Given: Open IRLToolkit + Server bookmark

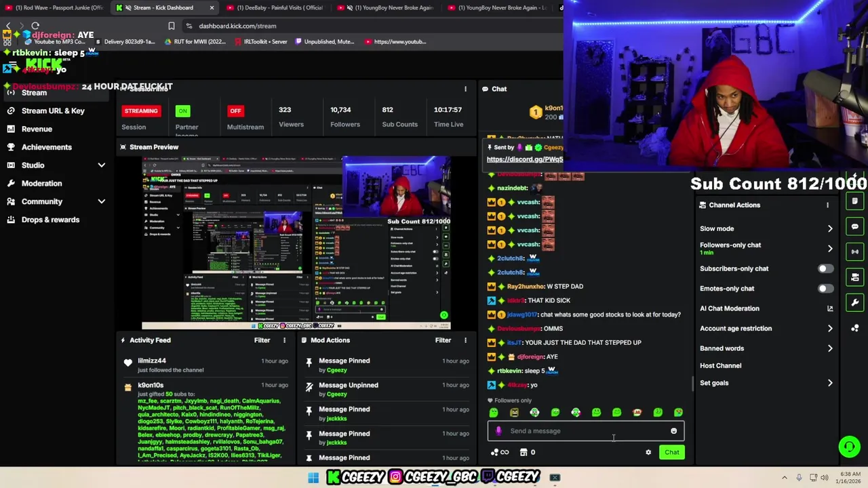Looking at the screenshot, I should (x=260, y=42).
